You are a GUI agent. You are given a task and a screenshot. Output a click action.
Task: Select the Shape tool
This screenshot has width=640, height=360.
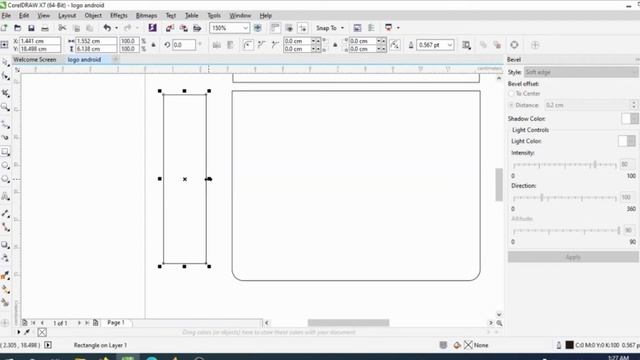pyautogui.click(x=5, y=76)
